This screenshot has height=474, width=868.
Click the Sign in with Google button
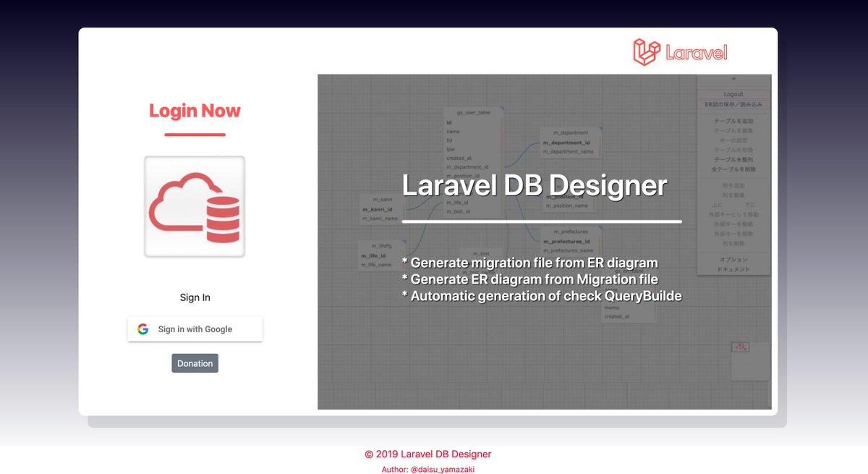tap(195, 329)
